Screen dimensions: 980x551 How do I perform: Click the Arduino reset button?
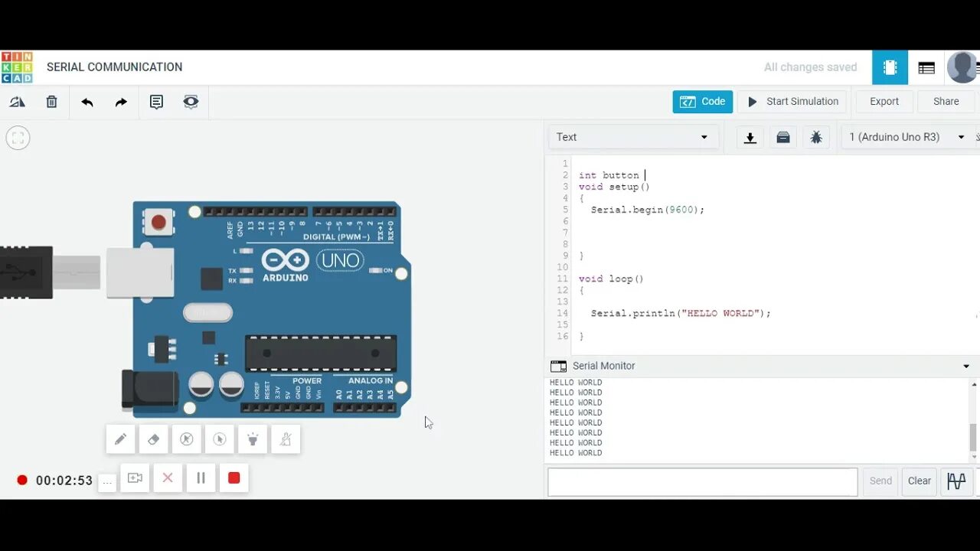coord(158,223)
